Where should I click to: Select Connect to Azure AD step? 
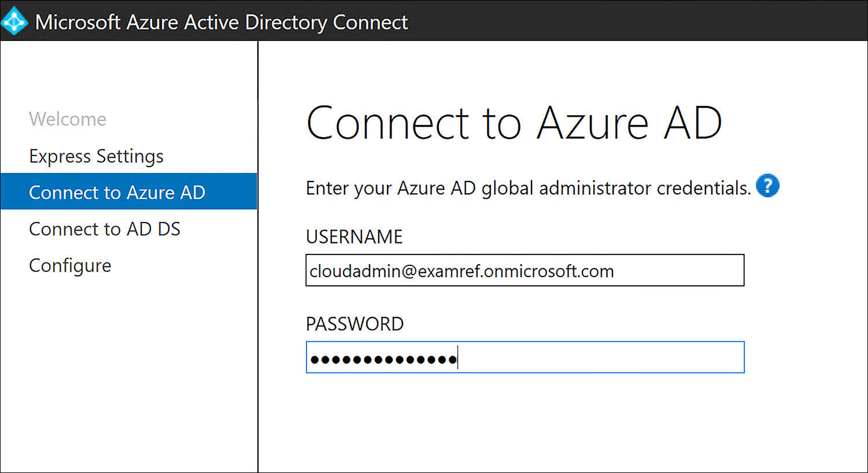click(128, 191)
